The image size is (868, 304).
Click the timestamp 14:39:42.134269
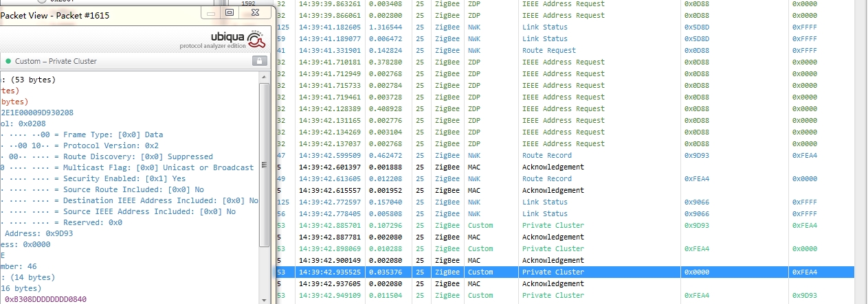[329, 132]
